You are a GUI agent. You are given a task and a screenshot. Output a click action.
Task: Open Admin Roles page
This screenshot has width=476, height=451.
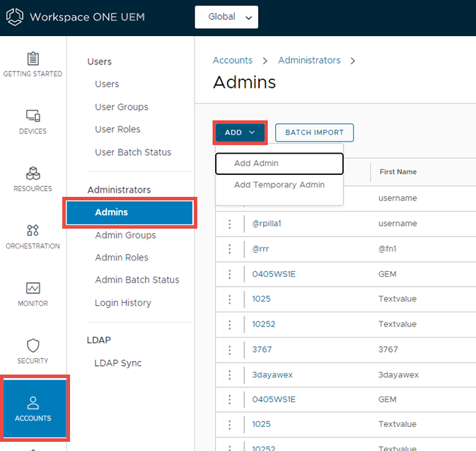pos(122,258)
